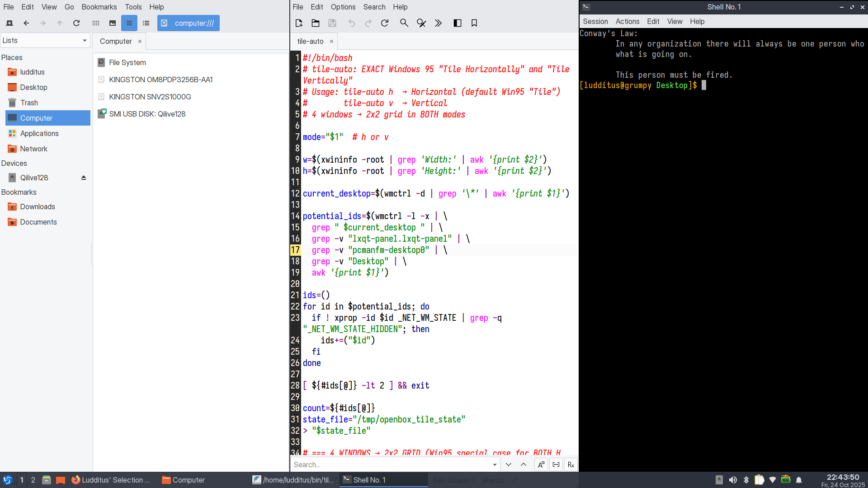The height and width of the screenshot is (488, 868).
Task: Switch file manager to thumbnail view
Action: pos(113,23)
